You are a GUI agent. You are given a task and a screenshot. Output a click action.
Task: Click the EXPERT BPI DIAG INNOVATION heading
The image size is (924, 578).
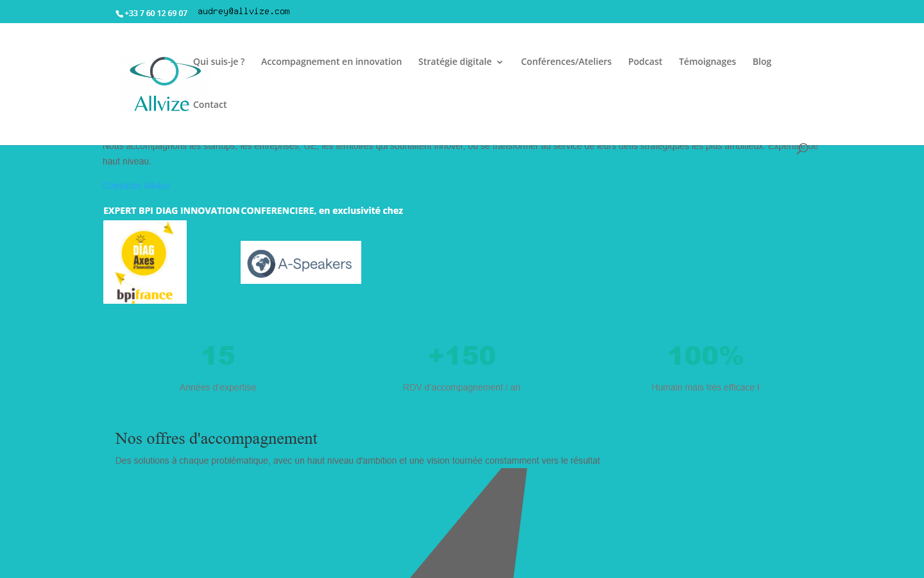point(171,211)
